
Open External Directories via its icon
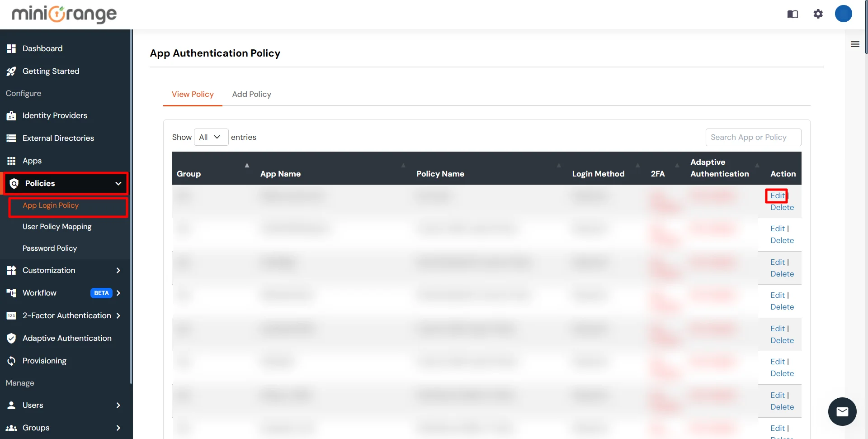coord(11,138)
